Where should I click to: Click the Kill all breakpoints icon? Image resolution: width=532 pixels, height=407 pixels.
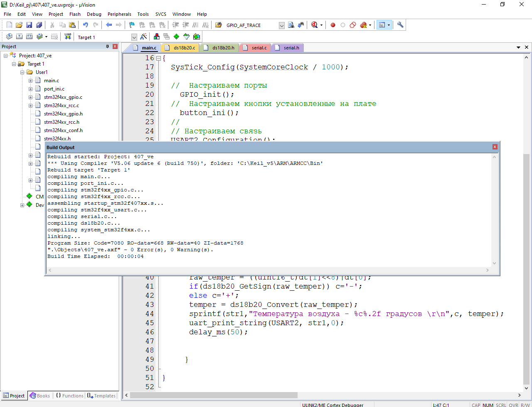363,25
